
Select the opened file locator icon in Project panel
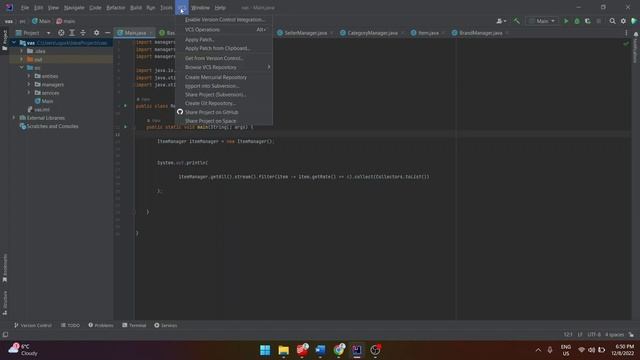coord(61,33)
